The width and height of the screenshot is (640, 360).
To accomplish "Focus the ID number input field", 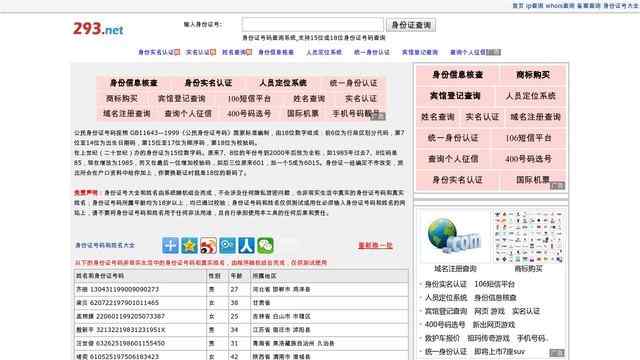I will coord(313,24).
